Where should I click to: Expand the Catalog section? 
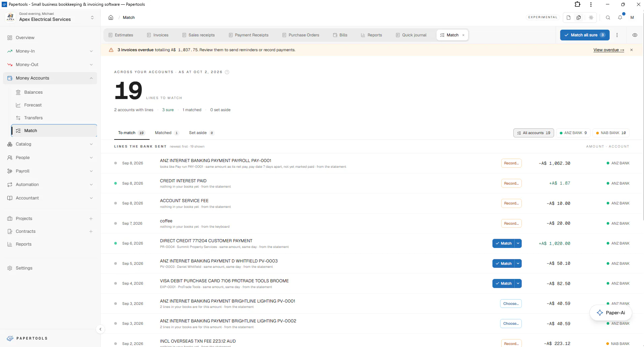(50, 144)
